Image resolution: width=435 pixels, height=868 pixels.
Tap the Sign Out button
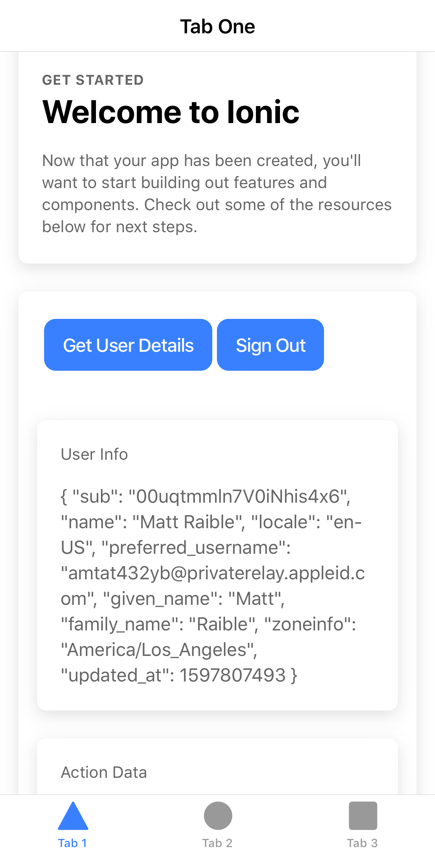point(270,345)
